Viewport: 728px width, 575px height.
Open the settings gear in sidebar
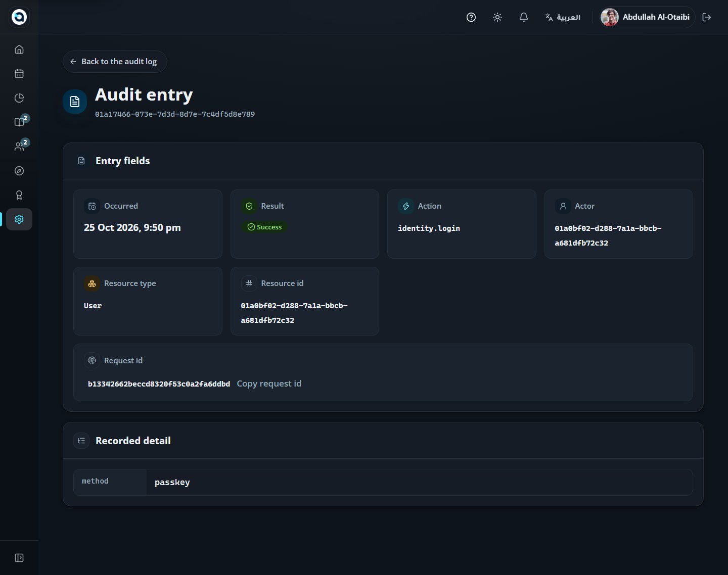(19, 219)
